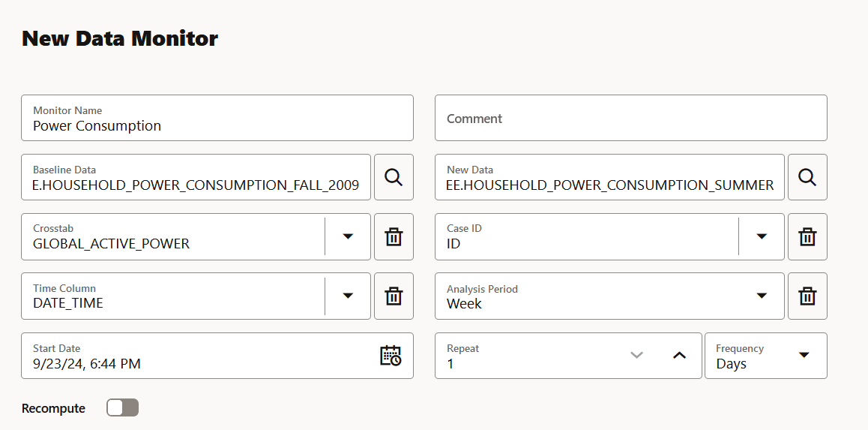Select the Baseline Data text field

point(196,177)
